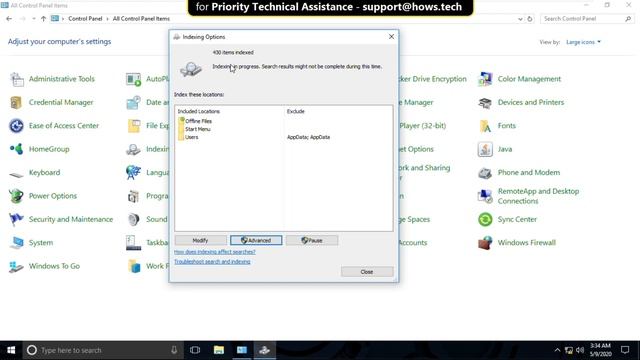The height and width of the screenshot is (360, 640).
Task: Select Users in included locations
Action: click(191, 137)
